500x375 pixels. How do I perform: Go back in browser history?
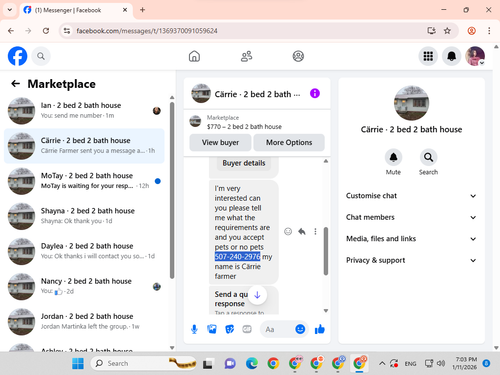click(x=11, y=31)
